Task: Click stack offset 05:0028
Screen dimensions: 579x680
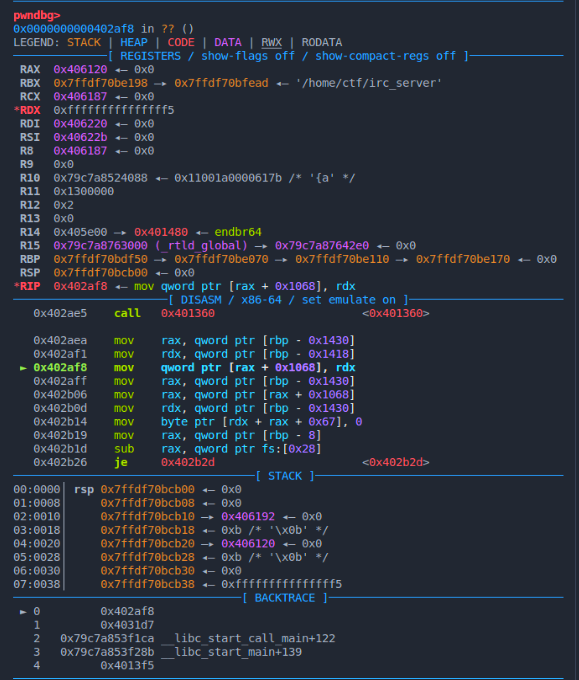Action: (37, 557)
